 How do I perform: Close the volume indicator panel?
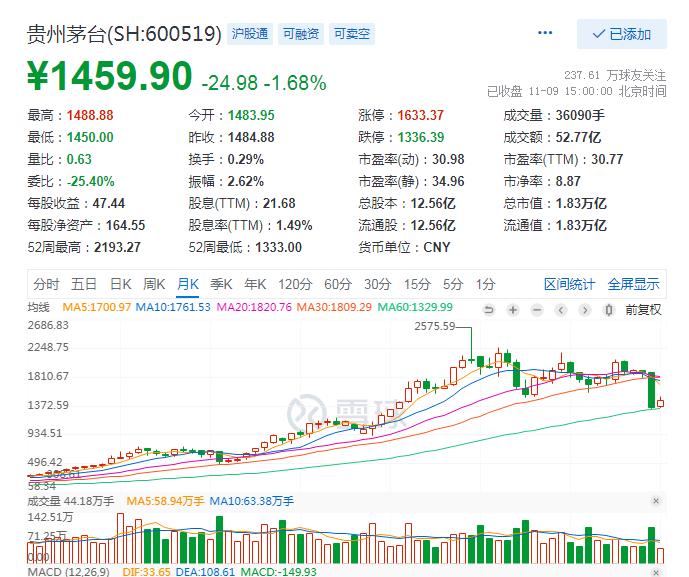point(656,501)
